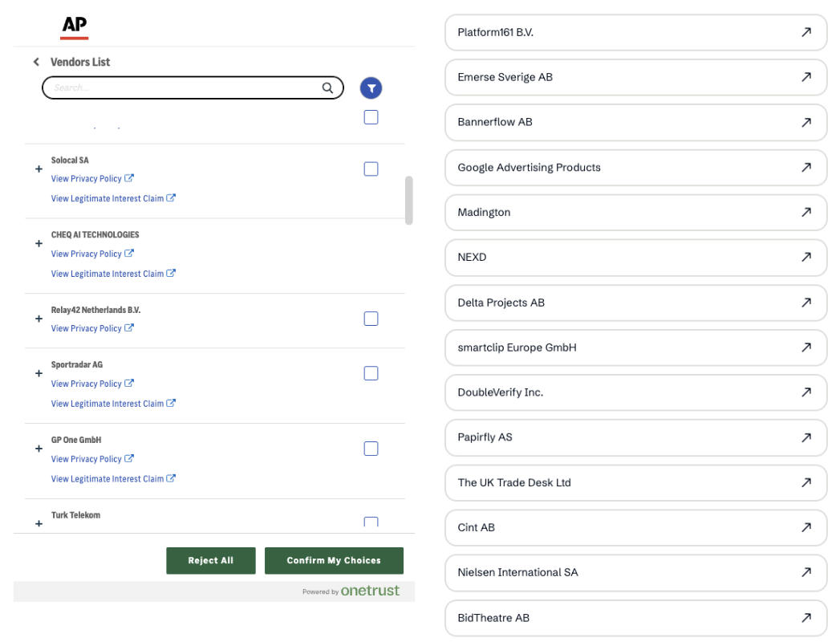The width and height of the screenshot is (840, 642).
Task: Expand the CHEQ AI TECHNOLOGIES details
Action: 39,244
